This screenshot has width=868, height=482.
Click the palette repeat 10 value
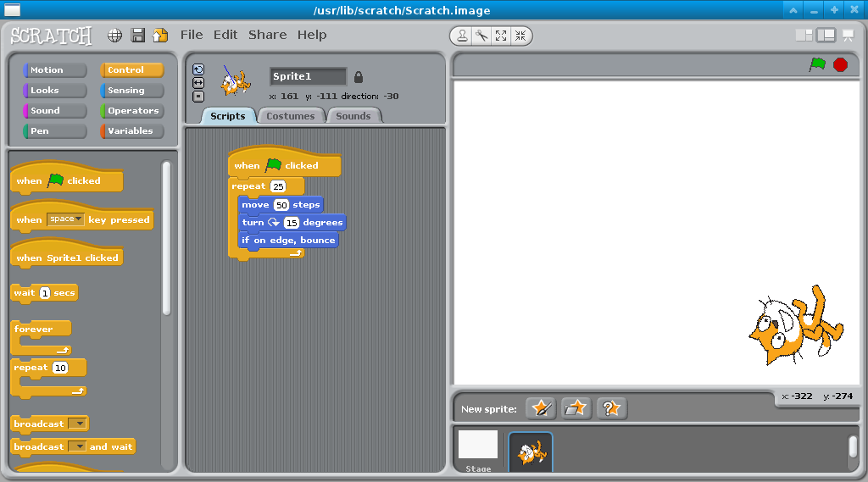tap(60, 368)
